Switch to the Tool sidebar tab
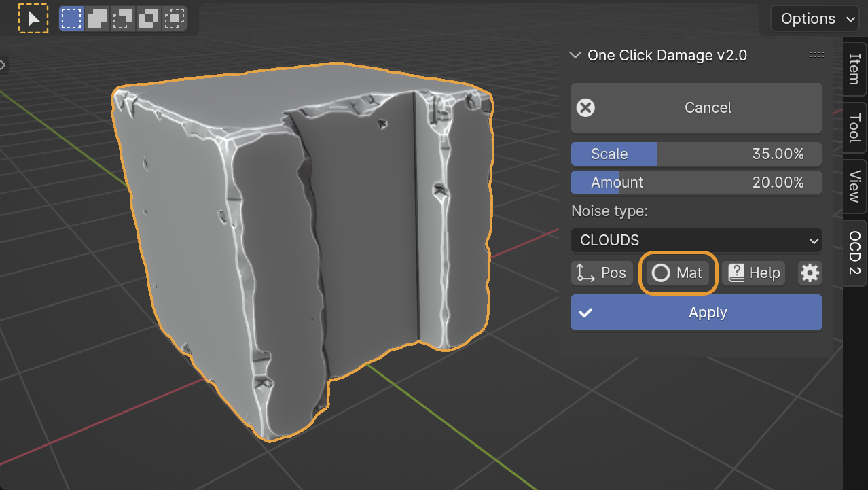The height and width of the screenshot is (490, 868). pyautogui.click(x=854, y=128)
